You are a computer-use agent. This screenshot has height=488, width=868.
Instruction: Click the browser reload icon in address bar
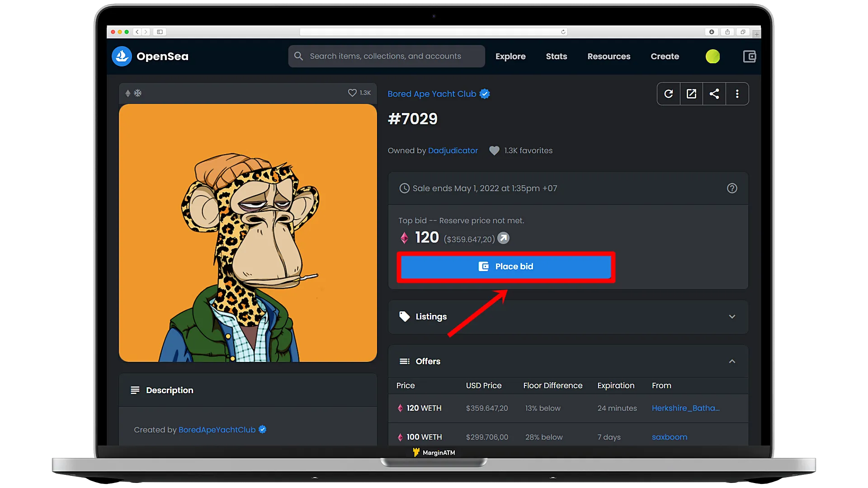[x=563, y=32]
